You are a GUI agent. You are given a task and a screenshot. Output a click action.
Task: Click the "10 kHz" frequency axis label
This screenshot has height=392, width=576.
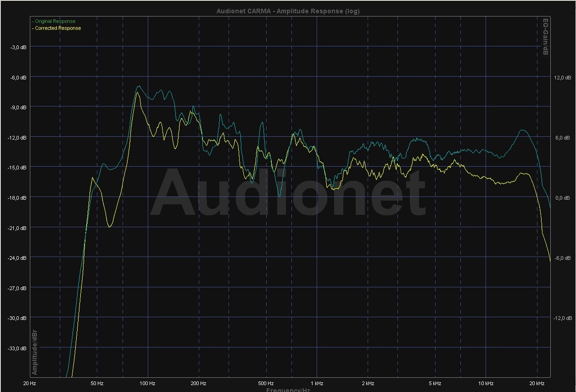pyautogui.click(x=486, y=383)
